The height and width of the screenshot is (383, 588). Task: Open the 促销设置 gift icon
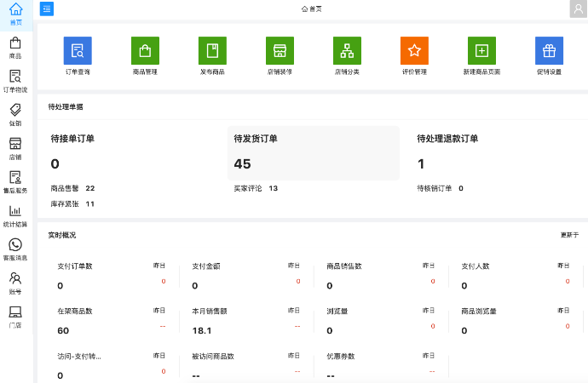[x=549, y=51]
